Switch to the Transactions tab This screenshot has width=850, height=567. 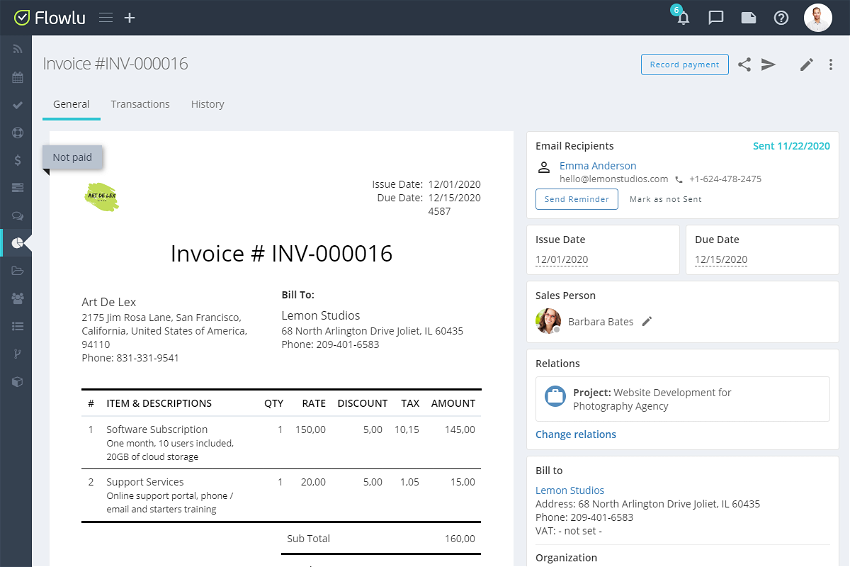pyautogui.click(x=140, y=104)
